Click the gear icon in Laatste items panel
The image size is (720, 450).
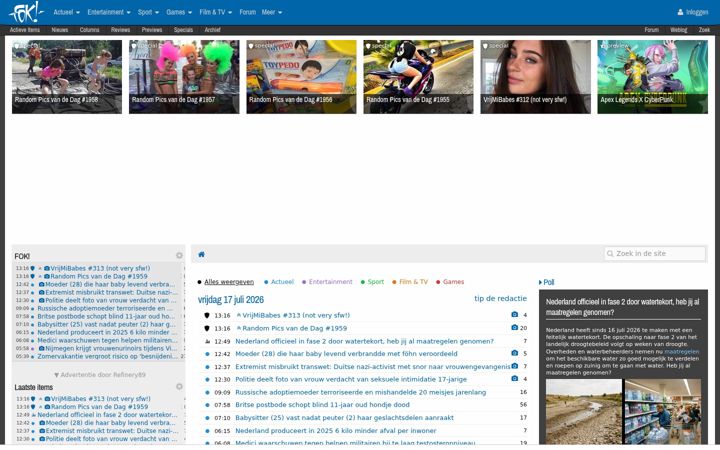[179, 387]
